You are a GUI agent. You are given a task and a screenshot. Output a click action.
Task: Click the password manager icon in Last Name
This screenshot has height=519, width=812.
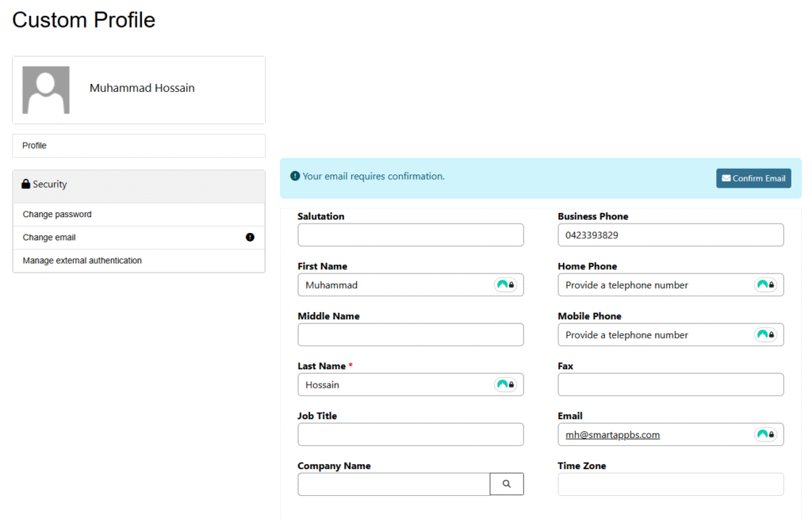[505, 385]
